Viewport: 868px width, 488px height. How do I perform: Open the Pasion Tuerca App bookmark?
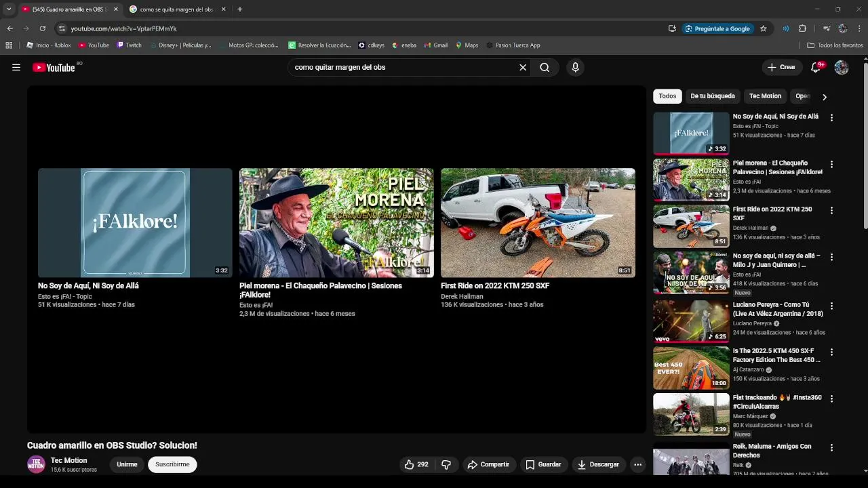[x=513, y=45]
